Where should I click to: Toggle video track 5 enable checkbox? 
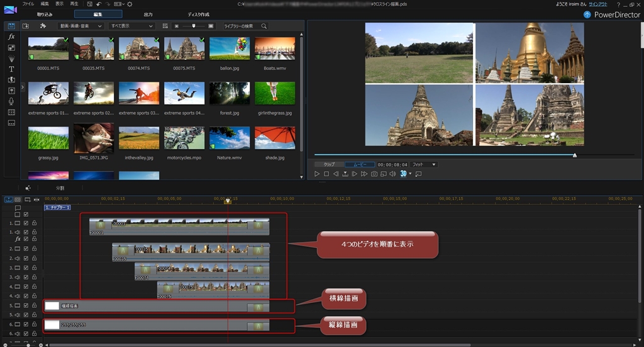(x=26, y=305)
